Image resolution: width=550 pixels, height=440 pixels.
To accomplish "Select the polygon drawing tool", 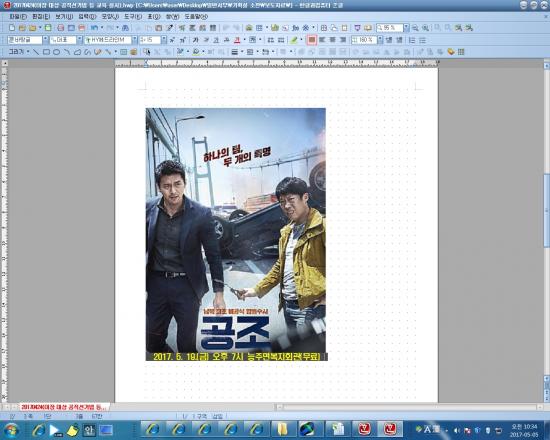I will [x=77, y=52].
